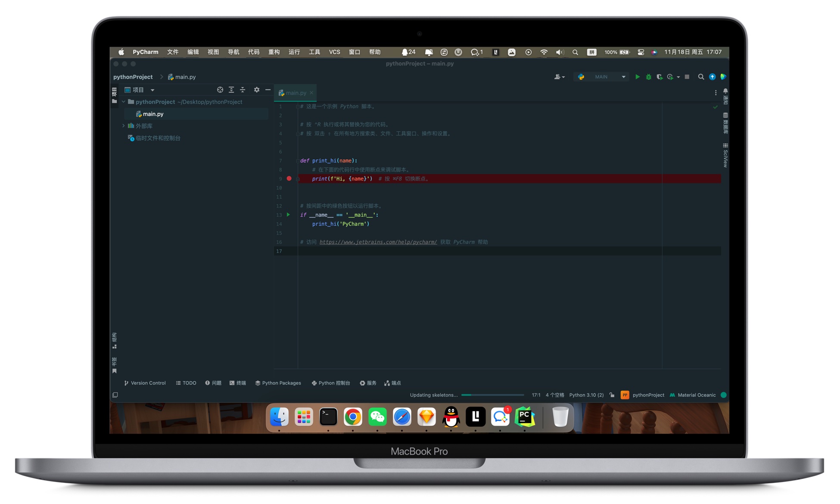Screen dimensions: 840x504
Task: Click the profiler run icon
Action: click(670, 77)
